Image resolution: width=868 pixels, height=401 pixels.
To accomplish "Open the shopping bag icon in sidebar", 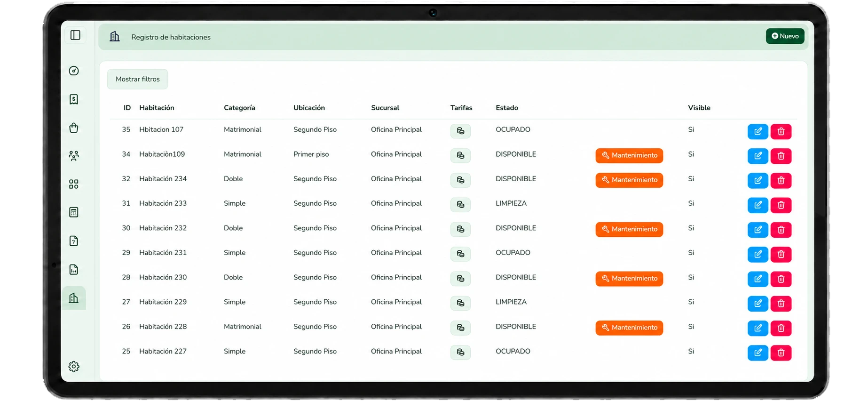I will (74, 128).
